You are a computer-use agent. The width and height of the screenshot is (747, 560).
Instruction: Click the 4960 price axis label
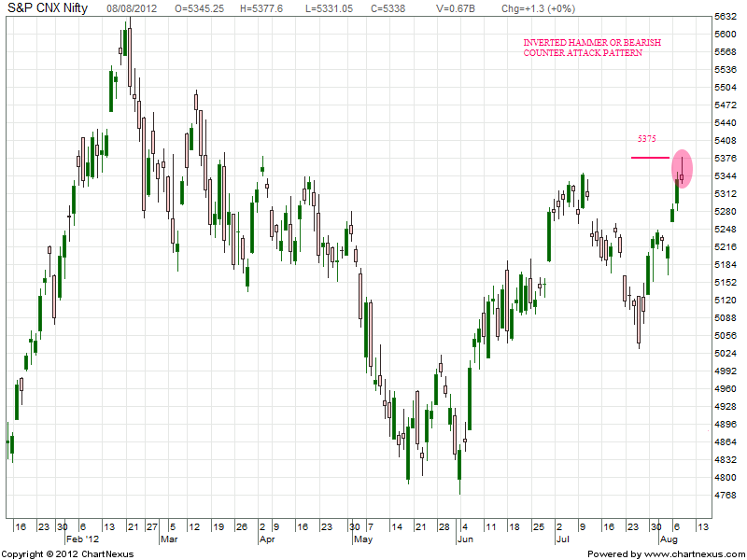click(x=726, y=388)
